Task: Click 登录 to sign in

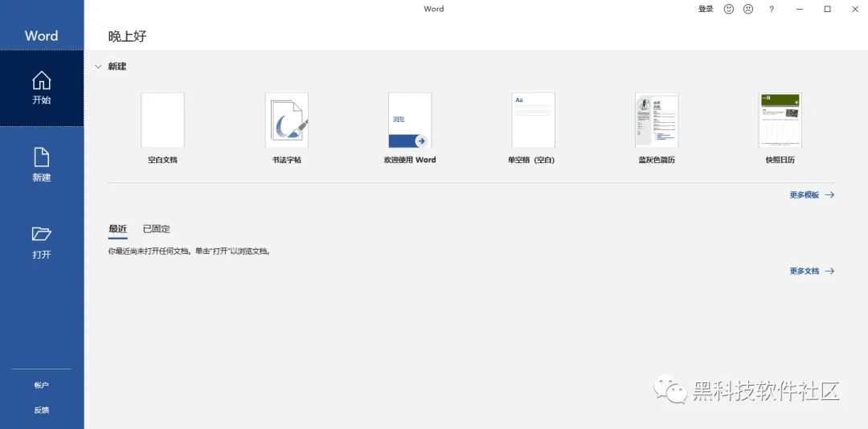Action: tap(706, 9)
